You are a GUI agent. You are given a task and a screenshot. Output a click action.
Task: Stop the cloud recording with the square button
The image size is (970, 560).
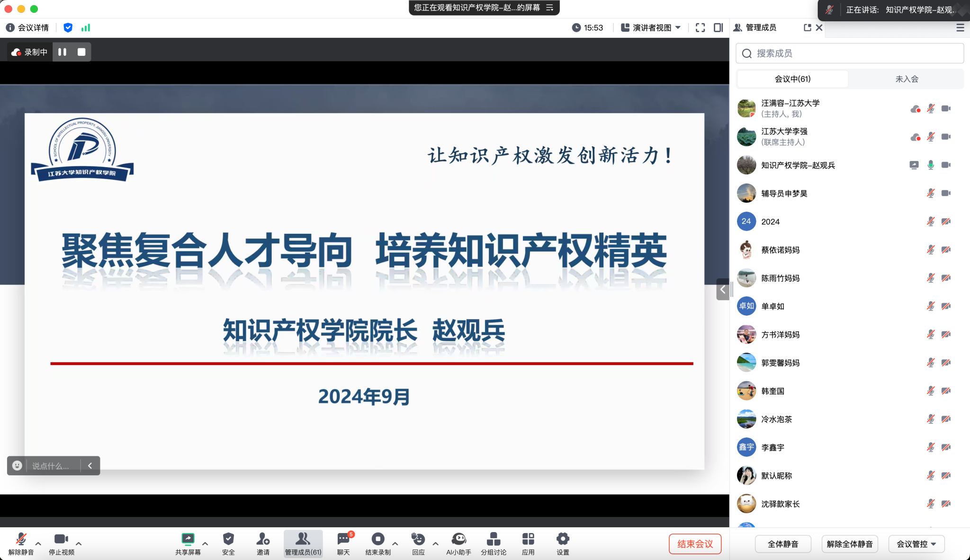(81, 52)
